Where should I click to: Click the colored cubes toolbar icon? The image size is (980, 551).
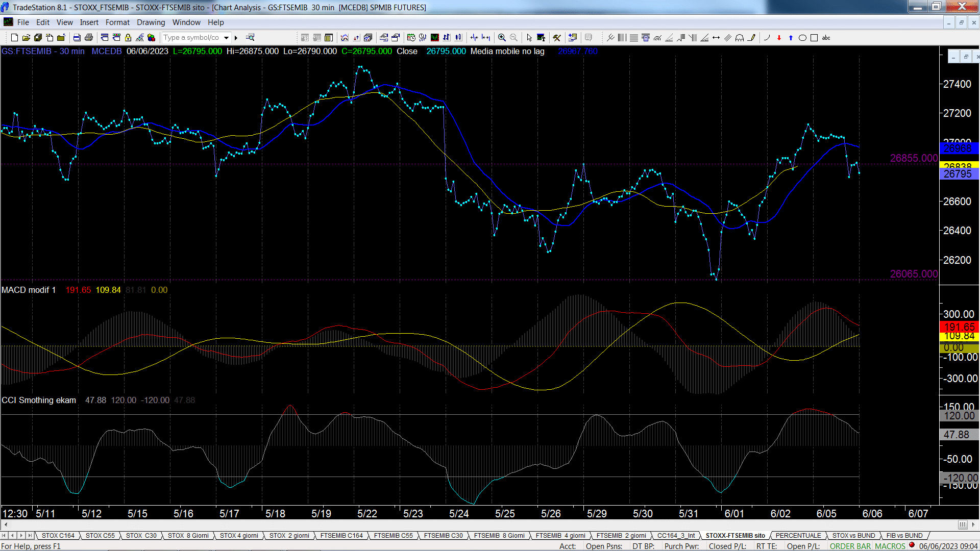point(152,37)
